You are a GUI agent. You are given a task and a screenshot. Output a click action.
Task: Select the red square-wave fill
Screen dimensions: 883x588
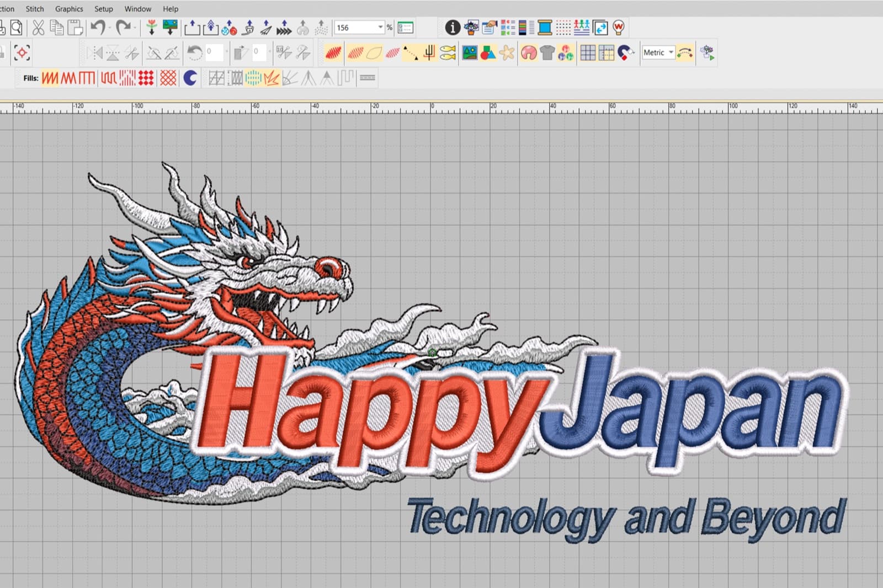point(87,78)
